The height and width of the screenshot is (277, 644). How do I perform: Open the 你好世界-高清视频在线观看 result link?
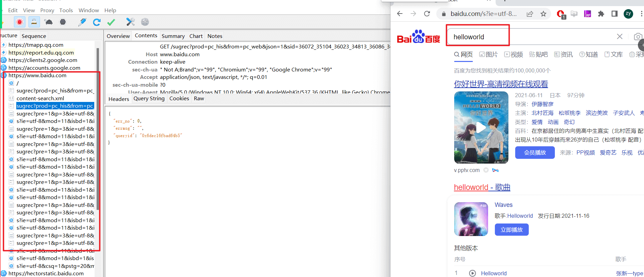501,84
